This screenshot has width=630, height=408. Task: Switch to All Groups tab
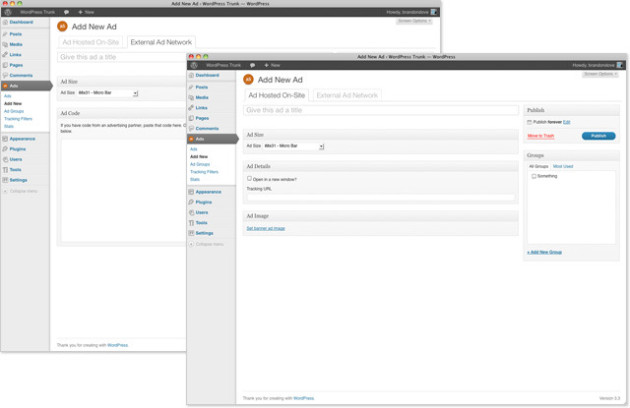(538, 166)
